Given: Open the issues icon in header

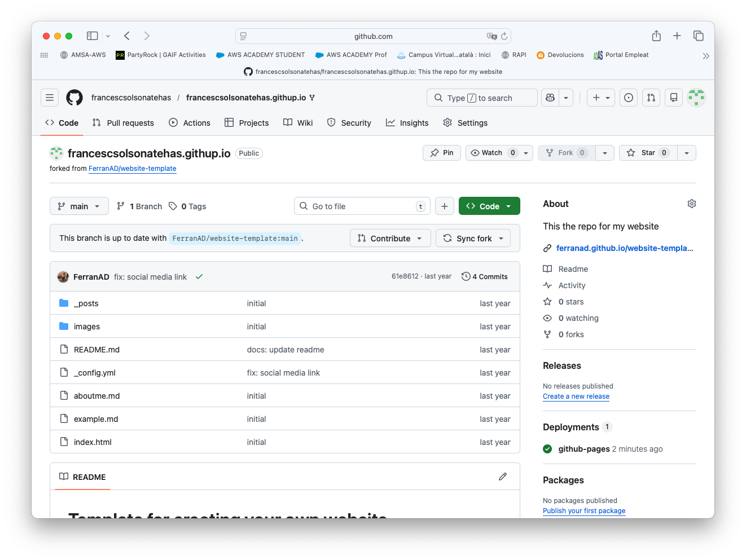Looking at the screenshot, I should (628, 98).
